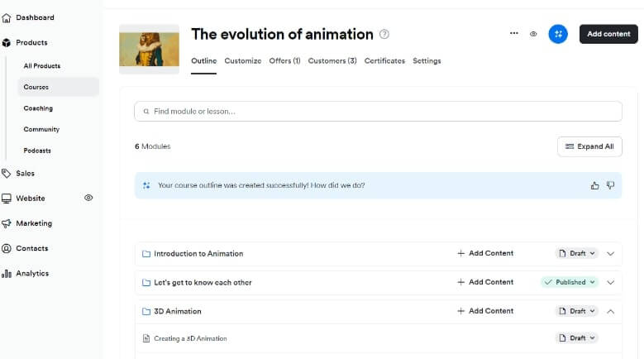Image resolution: width=644 pixels, height=359 pixels.
Task: Collapse the 3D Animation module
Action: coord(610,311)
